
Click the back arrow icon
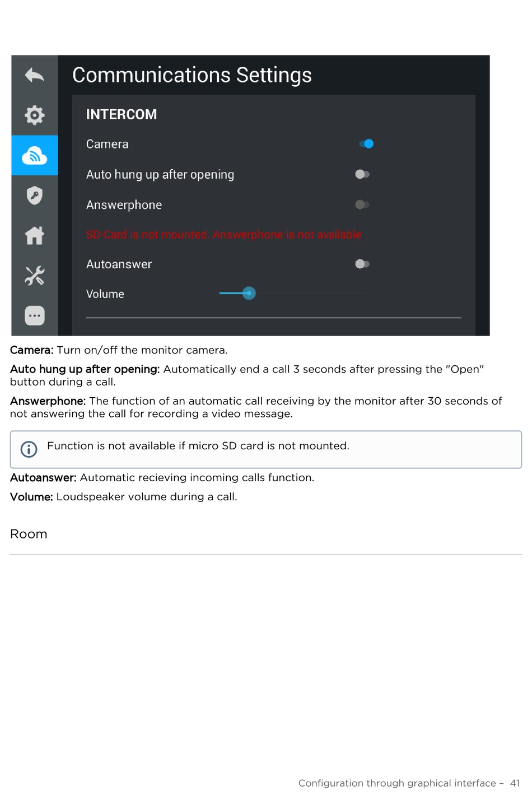click(35, 75)
